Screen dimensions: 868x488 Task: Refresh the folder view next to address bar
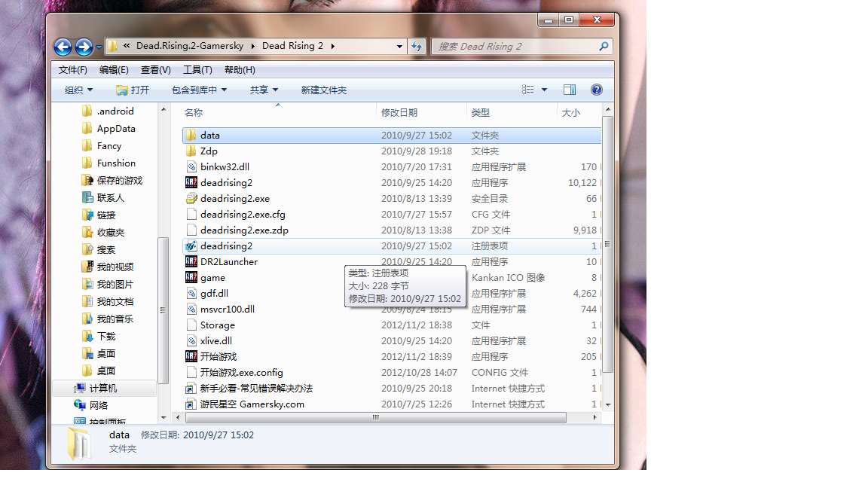tap(417, 47)
